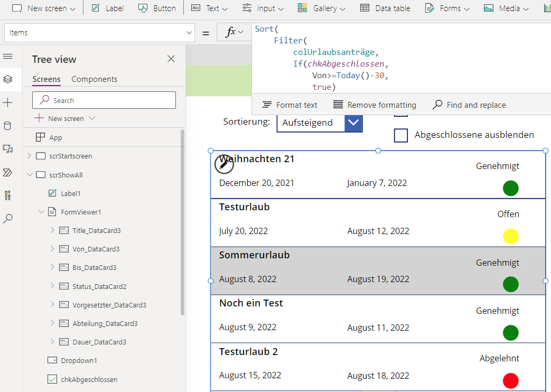This screenshot has width=551, height=392.
Task: Toggle Abgeschlossene ausblenden checkbox
Action: tap(401, 135)
